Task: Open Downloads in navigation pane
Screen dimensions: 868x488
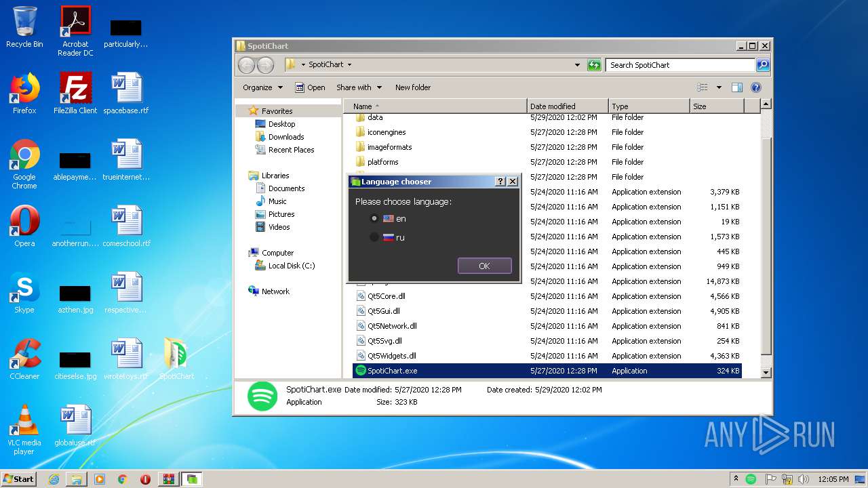Action: point(285,137)
